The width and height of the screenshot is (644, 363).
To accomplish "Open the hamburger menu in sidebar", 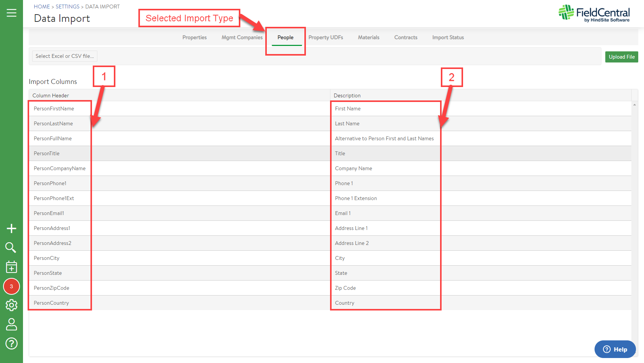I will tap(11, 13).
